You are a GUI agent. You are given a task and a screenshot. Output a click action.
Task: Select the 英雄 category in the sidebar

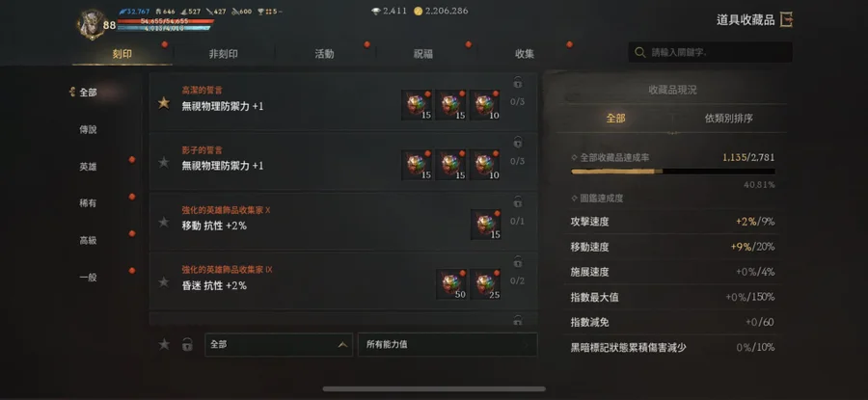click(x=88, y=167)
